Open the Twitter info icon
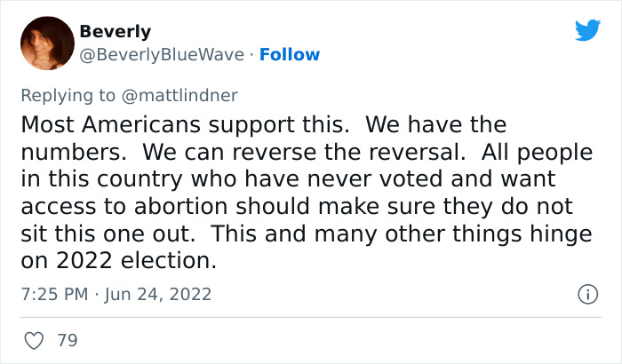 pyautogui.click(x=586, y=294)
